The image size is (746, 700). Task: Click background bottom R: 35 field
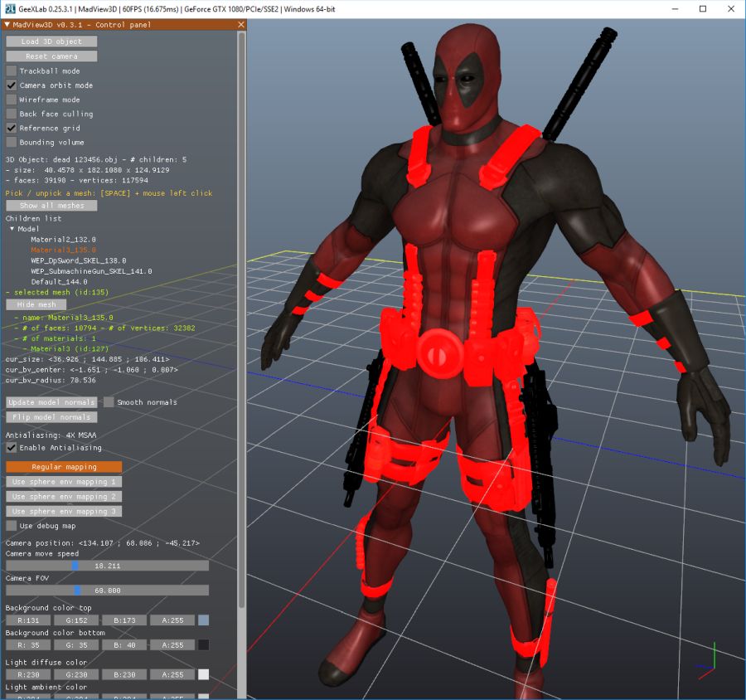[x=28, y=645]
